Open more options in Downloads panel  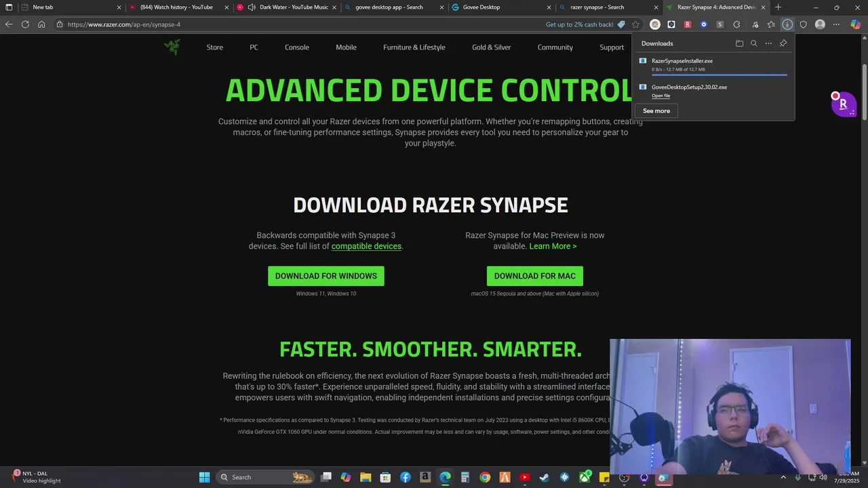pyautogui.click(x=768, y=43)
